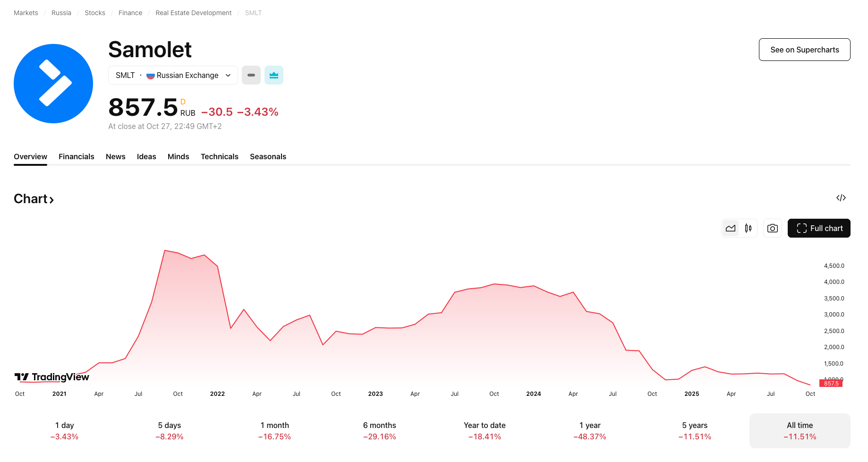Open the Full chart button
The width and height of the screenshot is (868, 462).
click(819, 228)
